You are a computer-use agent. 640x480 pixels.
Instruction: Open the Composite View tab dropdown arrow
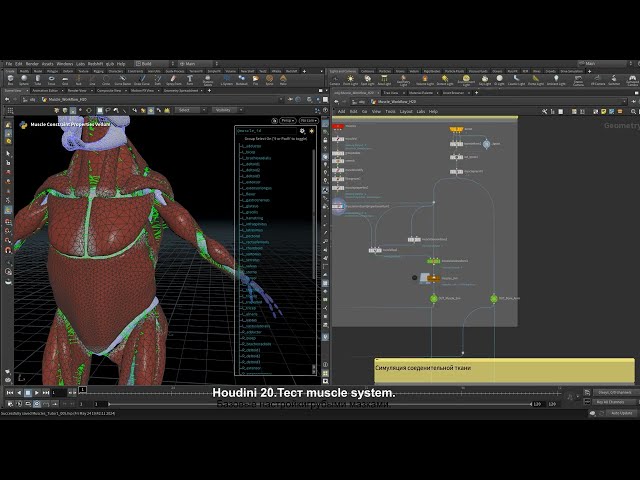point(126,91)
